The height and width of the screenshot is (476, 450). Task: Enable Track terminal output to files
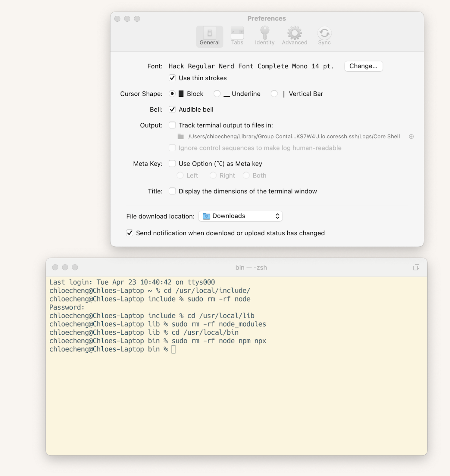[172, 125]
